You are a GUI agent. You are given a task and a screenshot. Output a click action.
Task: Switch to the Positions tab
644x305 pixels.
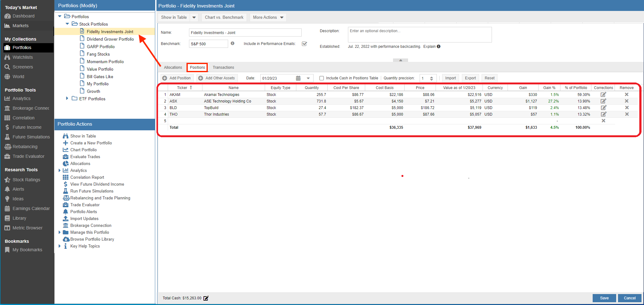click(197, 67)
